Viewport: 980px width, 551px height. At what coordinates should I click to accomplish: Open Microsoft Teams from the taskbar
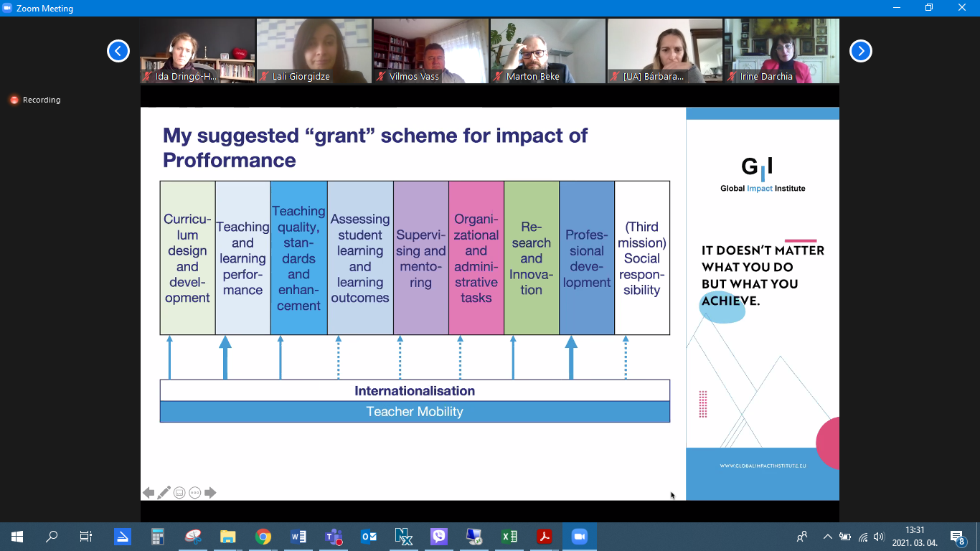pos(334,537)
